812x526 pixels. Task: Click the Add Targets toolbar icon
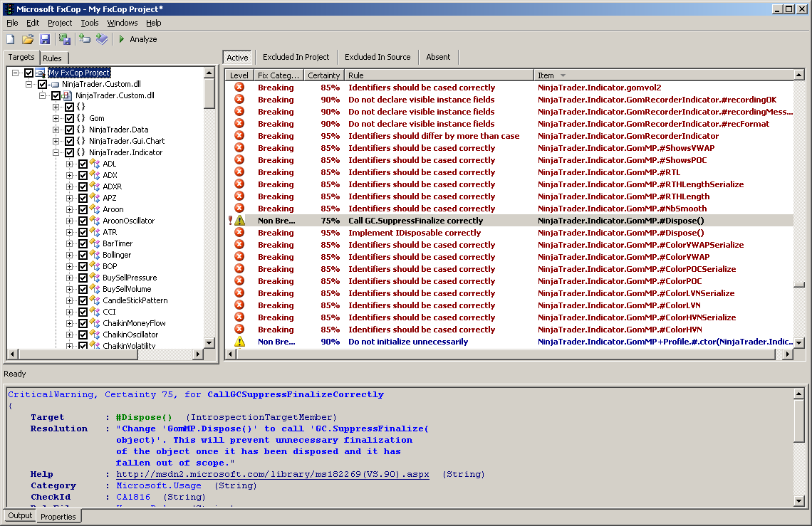(x=85, y=39)
